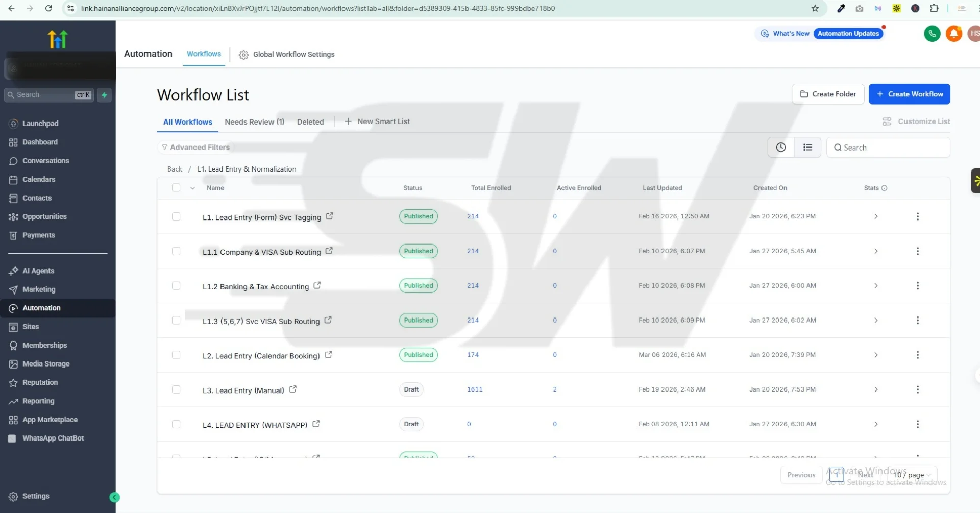This screenshot has width=980, height=513.
Task: Open the recent history clock icon
Action: [x=780, y=148]
